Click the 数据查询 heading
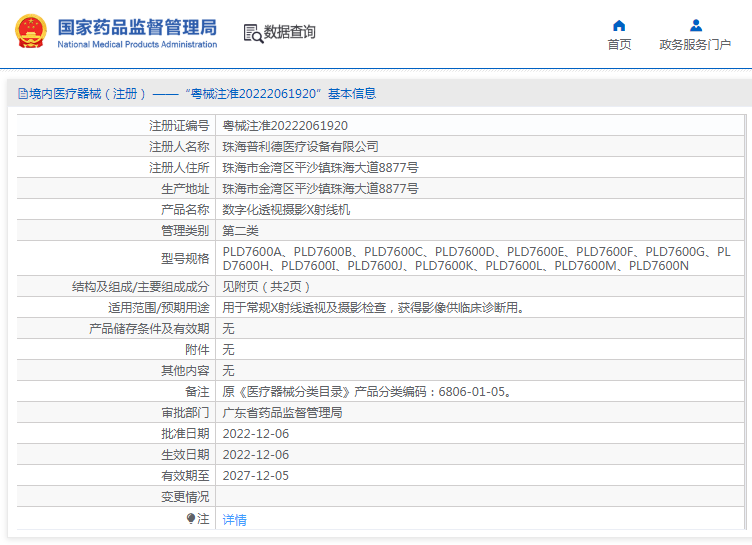Viewport: 752px width, 545px height. tap(290, 32)
